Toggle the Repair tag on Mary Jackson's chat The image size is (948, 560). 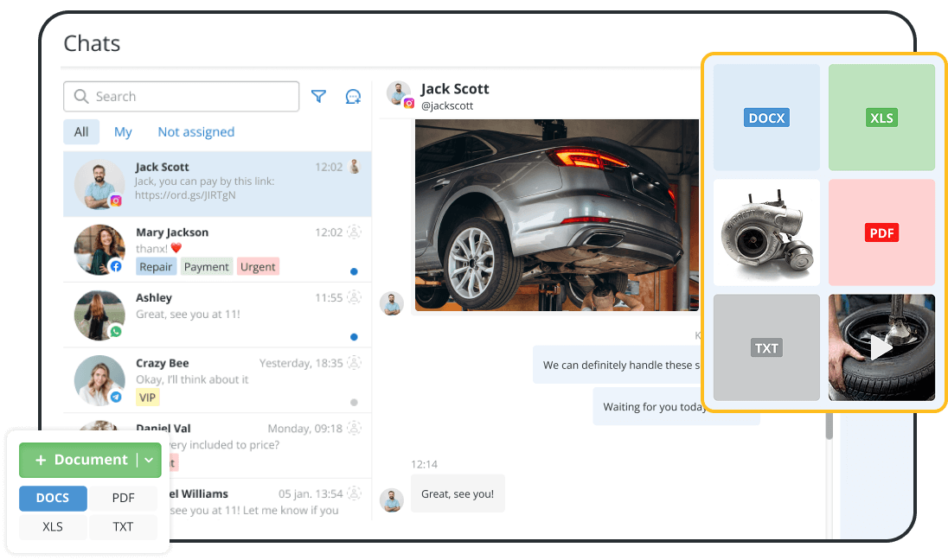pos(156,266)
